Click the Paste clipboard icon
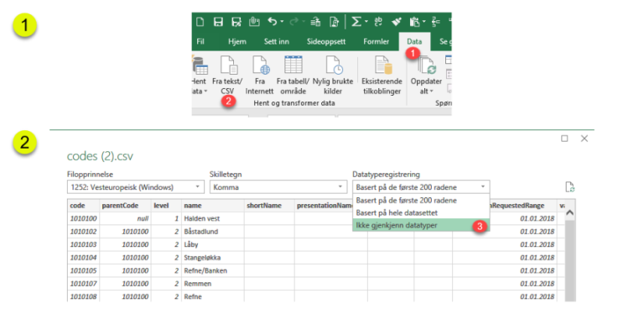This screenshot has width=644, height=314. (415, 22)
